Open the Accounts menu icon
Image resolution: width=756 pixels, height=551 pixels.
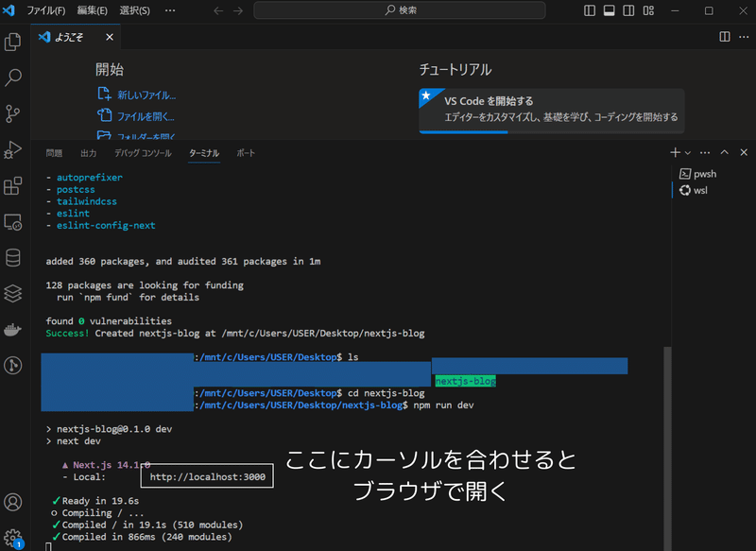coord(13,502)
